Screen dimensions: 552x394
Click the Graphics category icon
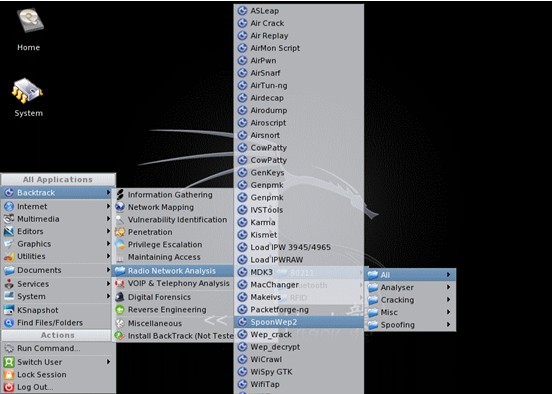[x=9, y=244]
